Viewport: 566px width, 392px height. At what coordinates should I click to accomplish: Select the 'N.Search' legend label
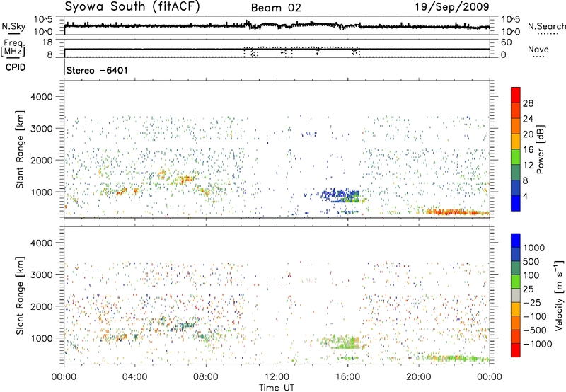[546, 26]
